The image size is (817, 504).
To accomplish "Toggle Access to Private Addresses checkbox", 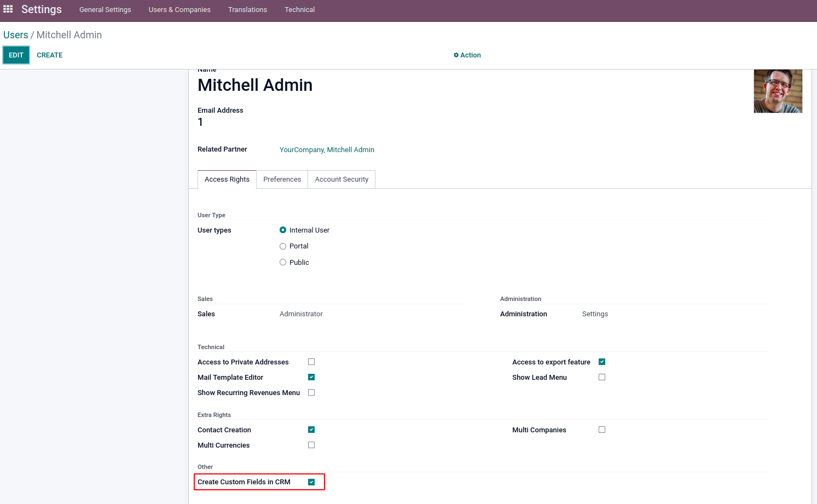I will pyautogui.click(x=311, y=362).
